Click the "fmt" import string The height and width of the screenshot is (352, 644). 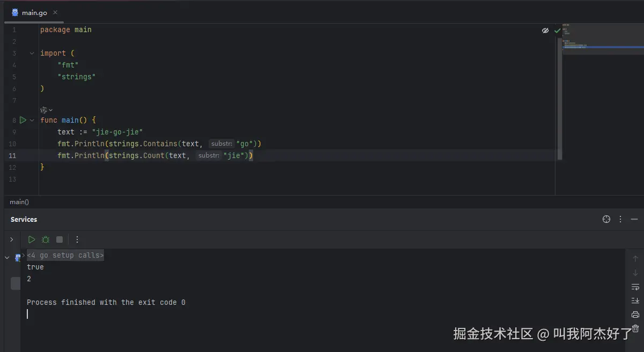click(68, 65)
